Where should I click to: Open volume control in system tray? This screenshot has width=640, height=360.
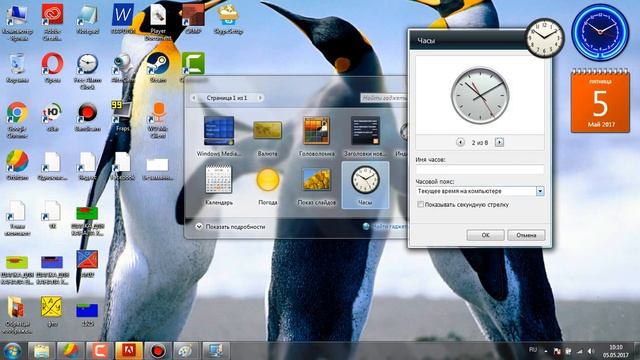tap(591, 351)
